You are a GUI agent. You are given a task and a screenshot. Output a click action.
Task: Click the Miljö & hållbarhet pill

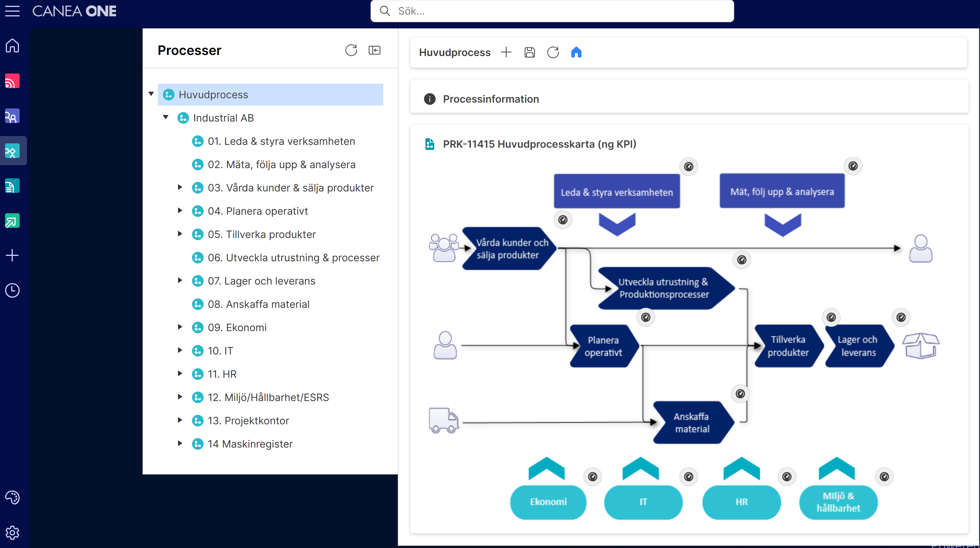point(838,502)
